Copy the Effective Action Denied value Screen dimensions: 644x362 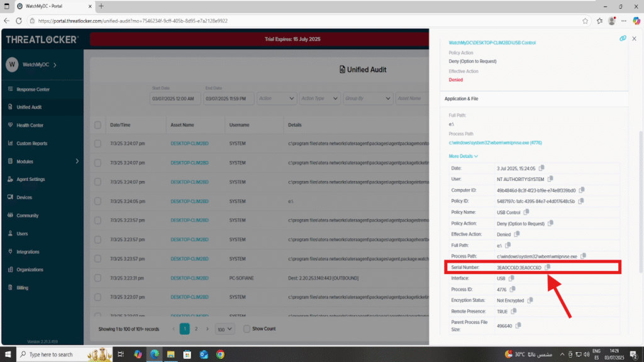(x=517, y=234)
